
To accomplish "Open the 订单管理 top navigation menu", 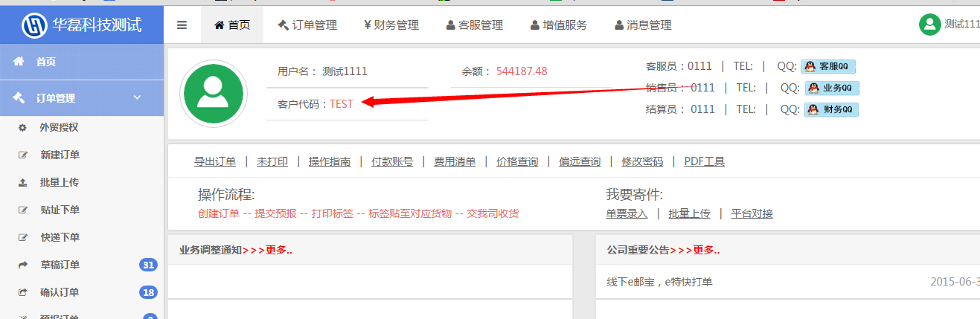I will coord(307,25).
